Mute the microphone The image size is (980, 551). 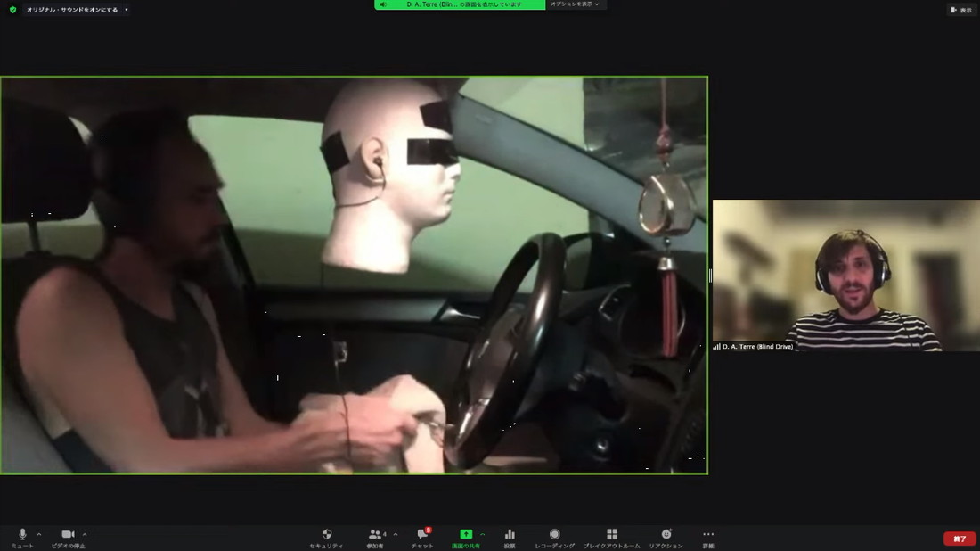(x=22, y=536)
